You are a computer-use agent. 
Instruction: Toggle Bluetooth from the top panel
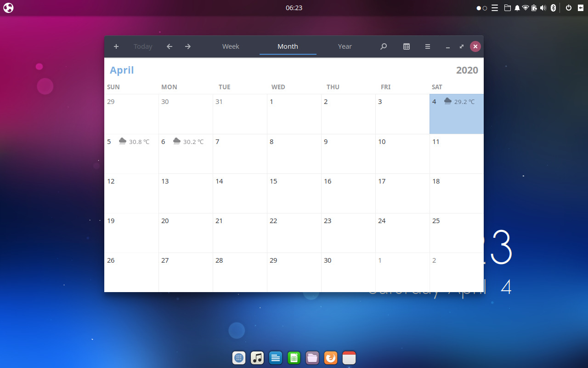point(553,7)
